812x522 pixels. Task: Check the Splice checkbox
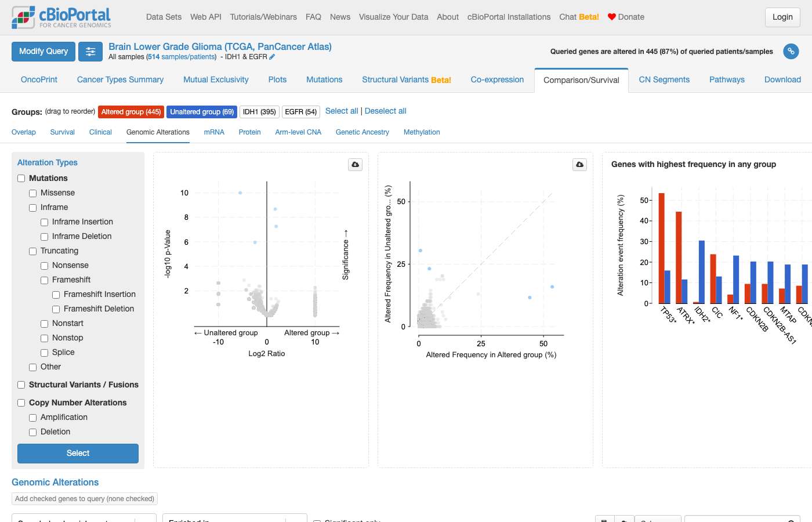pos(45,353)
